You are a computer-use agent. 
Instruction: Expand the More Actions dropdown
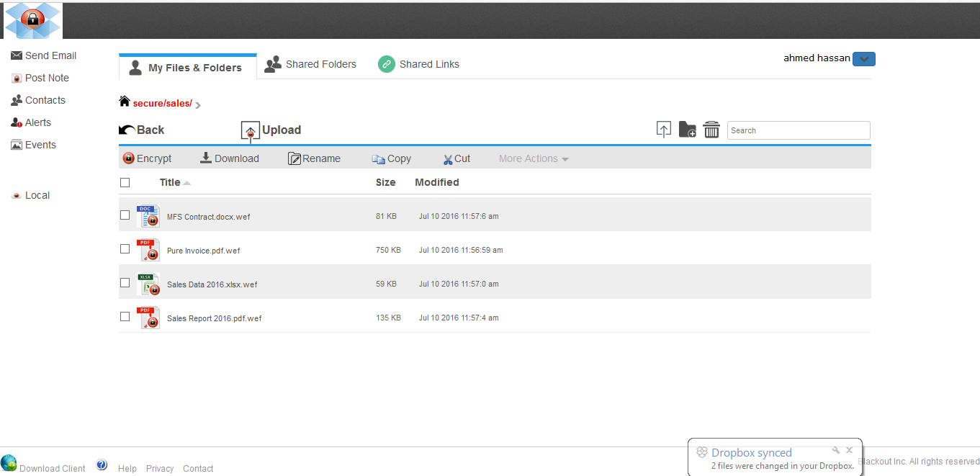coord(533,158)
